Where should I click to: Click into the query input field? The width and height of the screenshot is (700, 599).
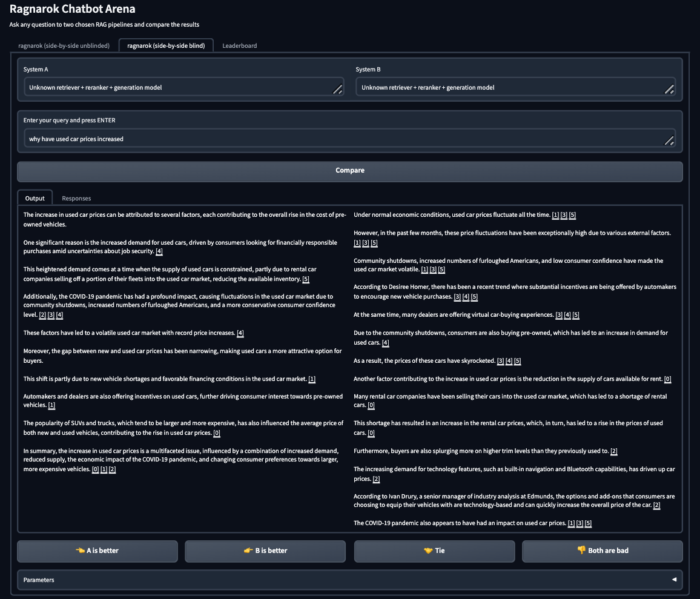tap(339, 139)
